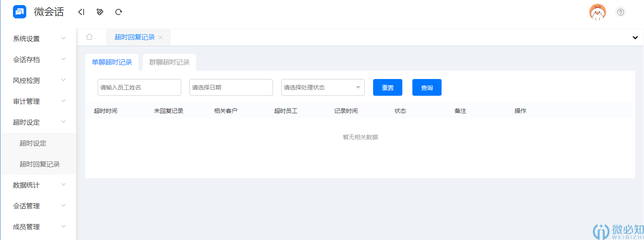Click the 记录时间 column header
Screen dimensions: 644x240
346,111
